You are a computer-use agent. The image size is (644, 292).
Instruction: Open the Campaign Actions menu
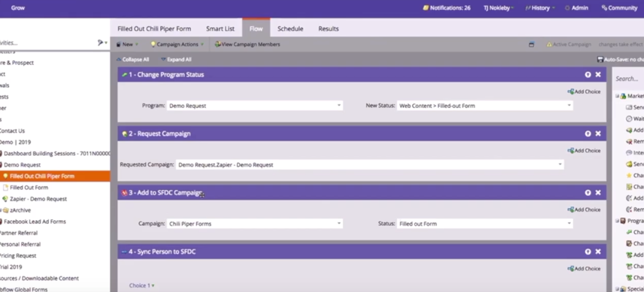click(177, 44)
